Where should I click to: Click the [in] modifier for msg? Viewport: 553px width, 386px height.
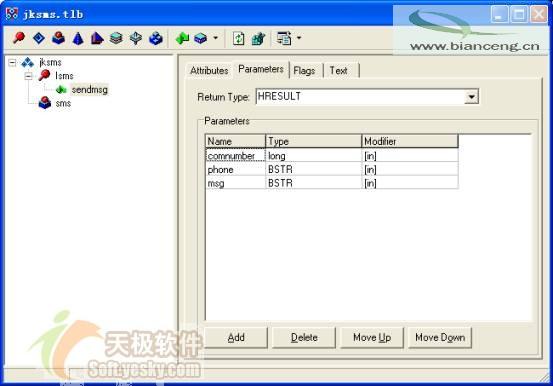pos(410,183)
